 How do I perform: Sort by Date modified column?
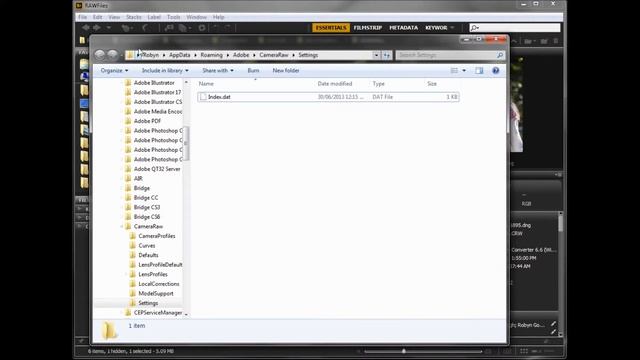coord(335,84)
